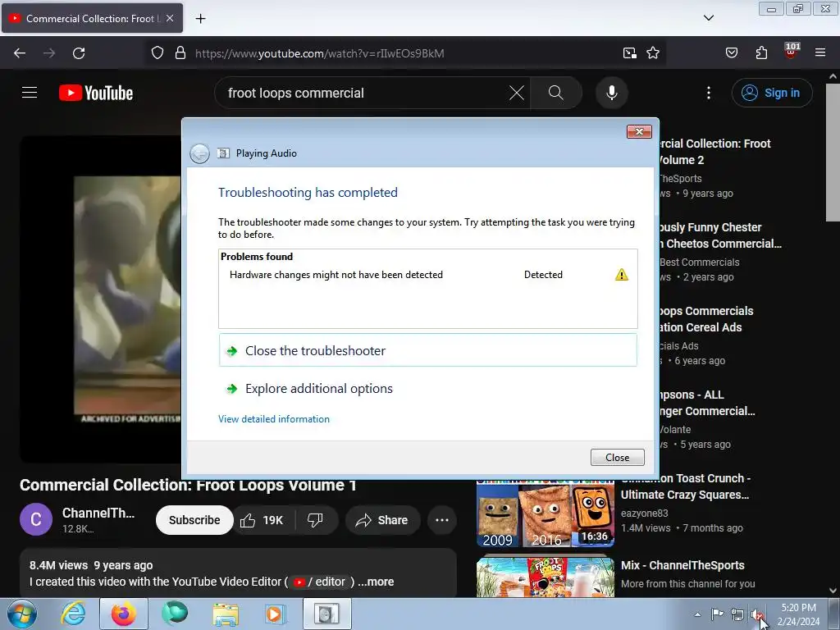Image resolution: width=840 pixels, height=630 pixels.
Task: Go back in Firefox
Action: click(20, 53)
